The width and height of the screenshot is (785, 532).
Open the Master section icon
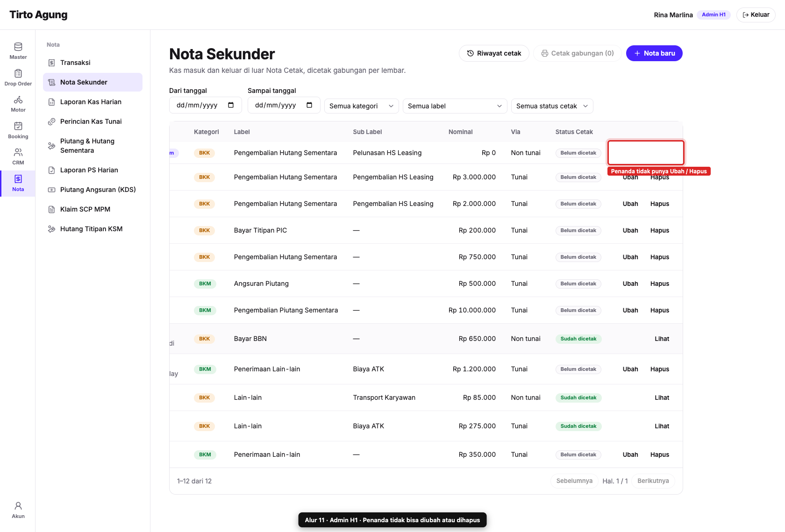[x=18, y=47]
